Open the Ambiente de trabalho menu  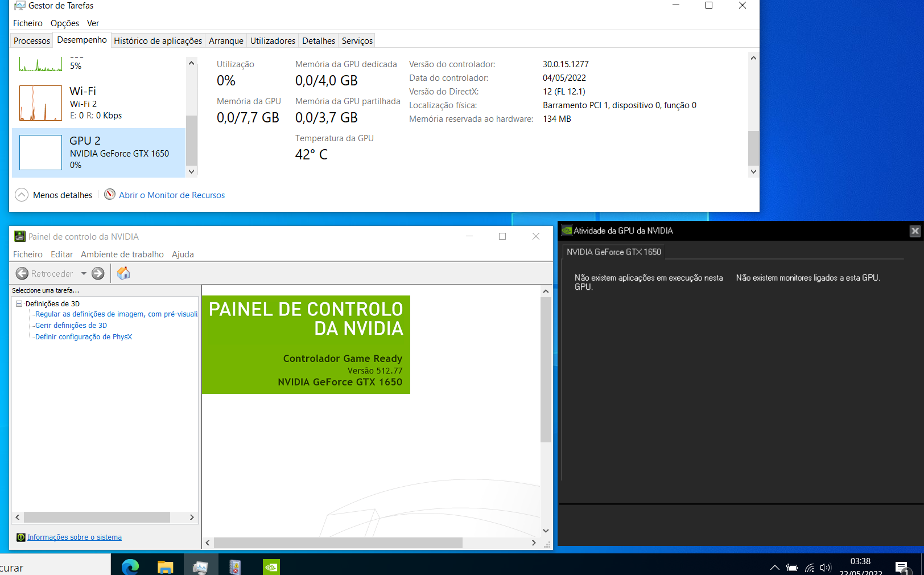click(122, 254)
